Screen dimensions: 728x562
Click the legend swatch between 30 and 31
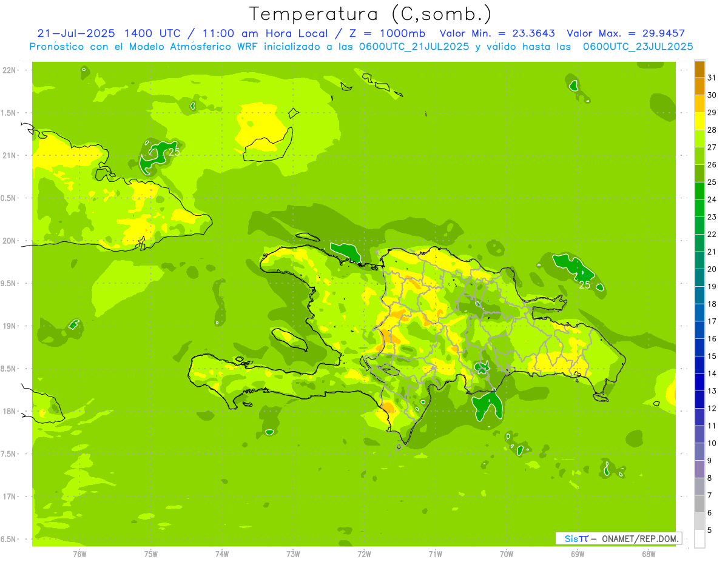[699, 86]
